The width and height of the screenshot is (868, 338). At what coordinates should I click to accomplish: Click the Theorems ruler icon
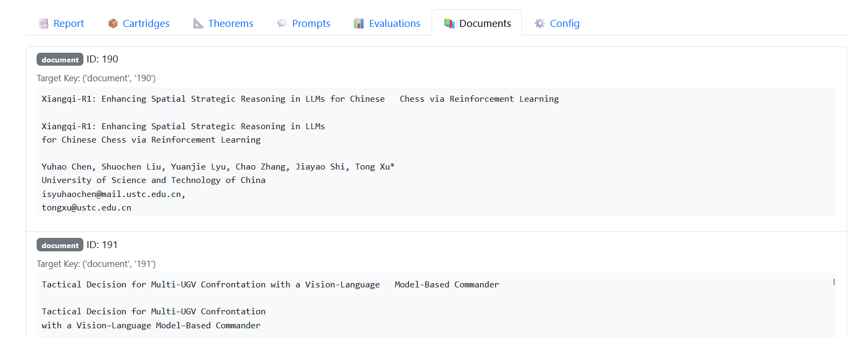tap(199, 23)
